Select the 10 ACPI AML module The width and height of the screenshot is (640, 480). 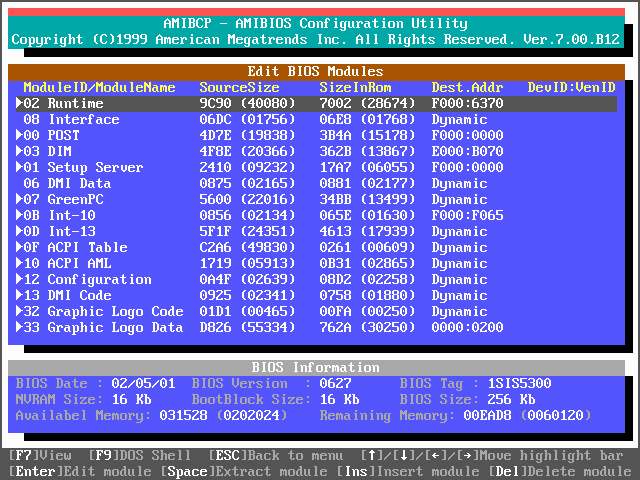tap(316, 263)
